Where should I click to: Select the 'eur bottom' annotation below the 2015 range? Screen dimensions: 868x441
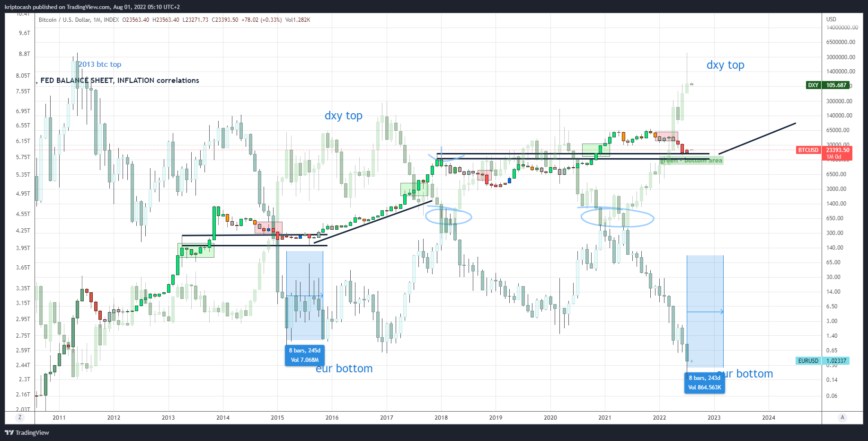[x=344, y=369]
